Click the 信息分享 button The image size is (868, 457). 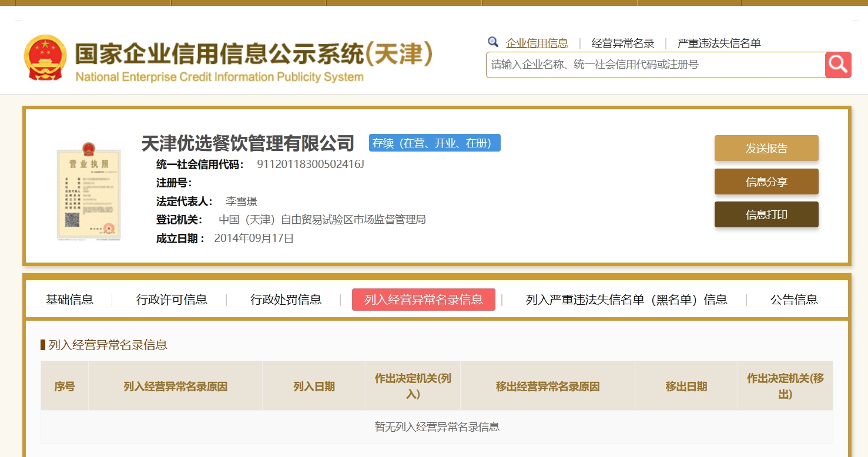pyautogui.click(x=766, y=182)
